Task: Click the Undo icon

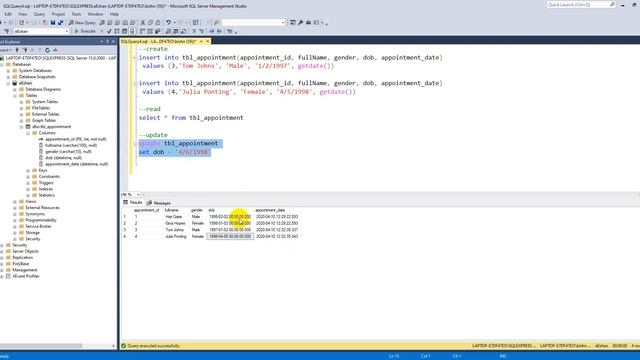Action: pyautogui.click(x=168, y=22)
